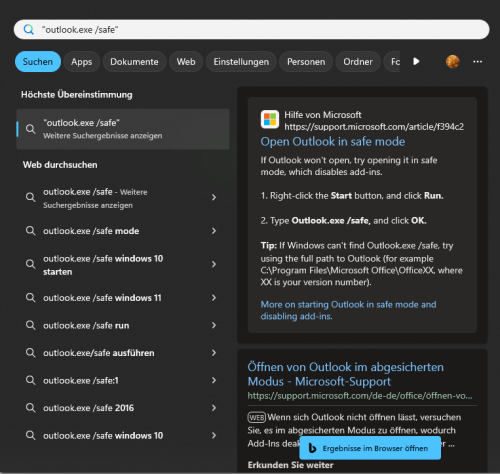Screen dimensions: 500x474
Task: Switch to the Einstellungen filter tab
Action: 241,62
